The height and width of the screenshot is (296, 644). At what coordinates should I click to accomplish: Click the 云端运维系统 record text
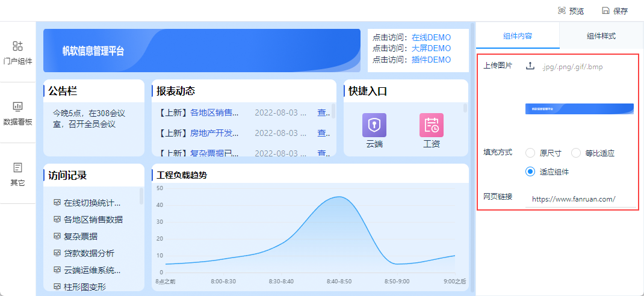(93, 270)
